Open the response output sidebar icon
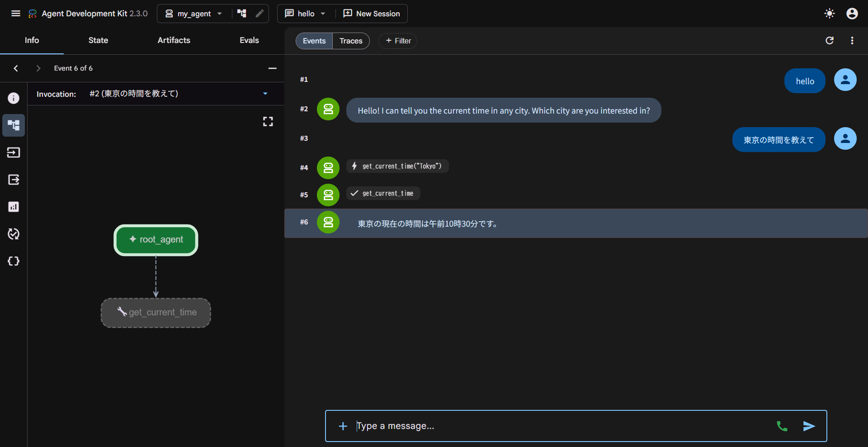 (x=14, y=180)
